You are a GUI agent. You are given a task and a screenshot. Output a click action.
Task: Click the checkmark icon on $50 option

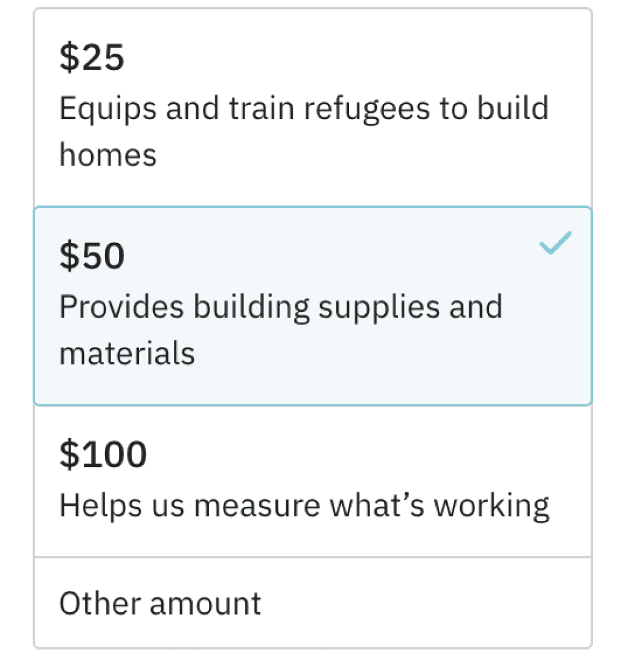coord(555,243)
